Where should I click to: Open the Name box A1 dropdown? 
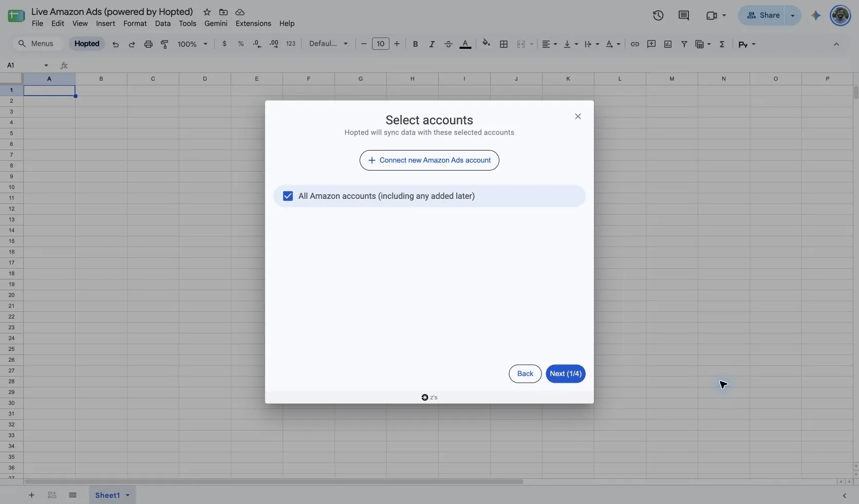pyautogui.click(x=46, y=65)
